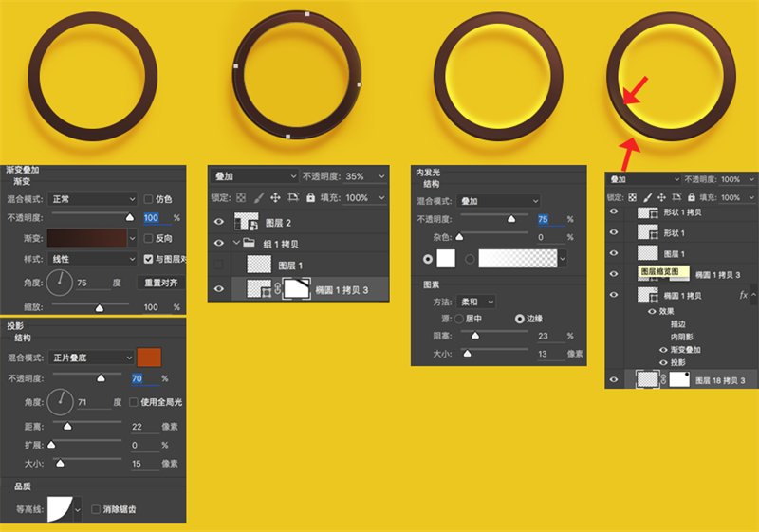This screenshot has height=532, width=759.
Task: Click lock transparent pixels icon in middle panel
Action: pos(241,198)
